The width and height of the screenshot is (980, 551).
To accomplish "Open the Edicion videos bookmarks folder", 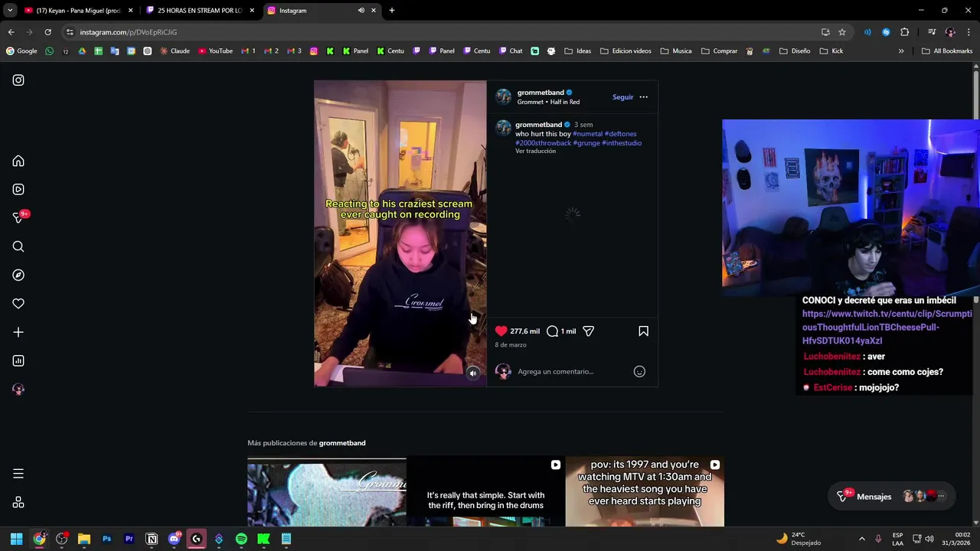I will click(626, 51).
